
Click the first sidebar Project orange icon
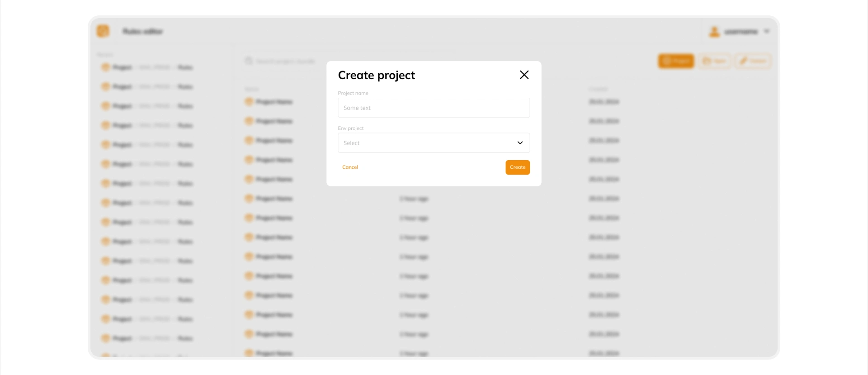pyautogui.click(x=105, y=67)
